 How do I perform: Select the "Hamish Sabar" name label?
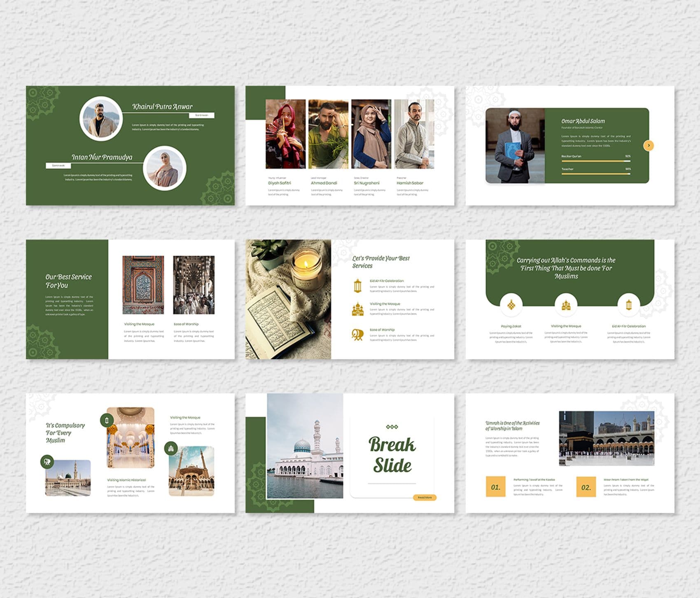410,183
